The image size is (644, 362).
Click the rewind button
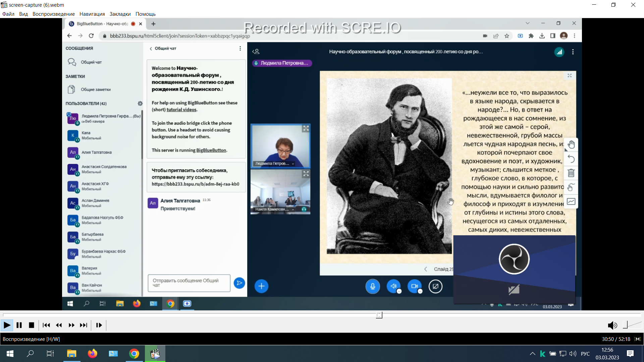(x=59, y=325)
